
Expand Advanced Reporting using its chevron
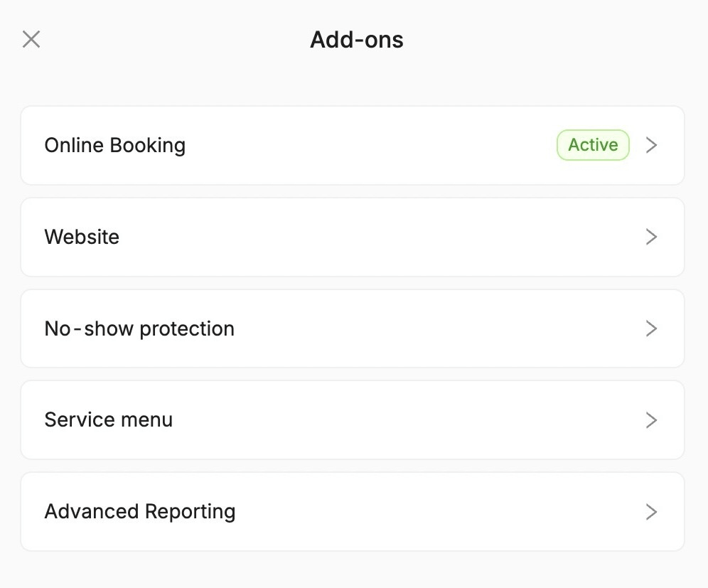pos(651,511)
